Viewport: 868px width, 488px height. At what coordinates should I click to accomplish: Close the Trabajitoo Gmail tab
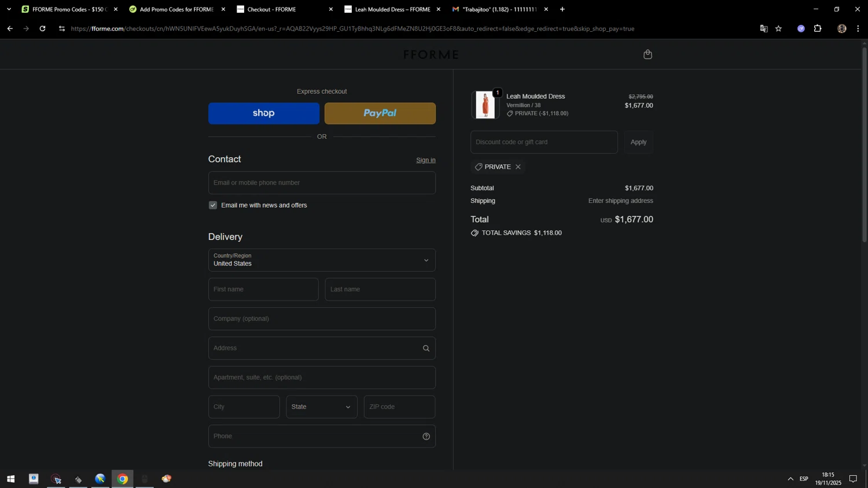pos(546,9)
